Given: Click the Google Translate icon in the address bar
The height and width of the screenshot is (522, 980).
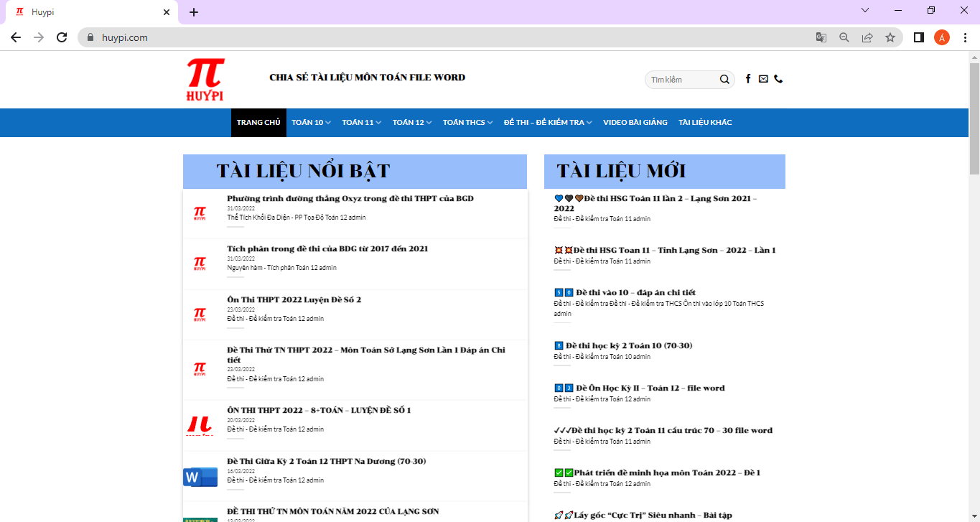Looking at the screenshot, I should tap(821, 37).
